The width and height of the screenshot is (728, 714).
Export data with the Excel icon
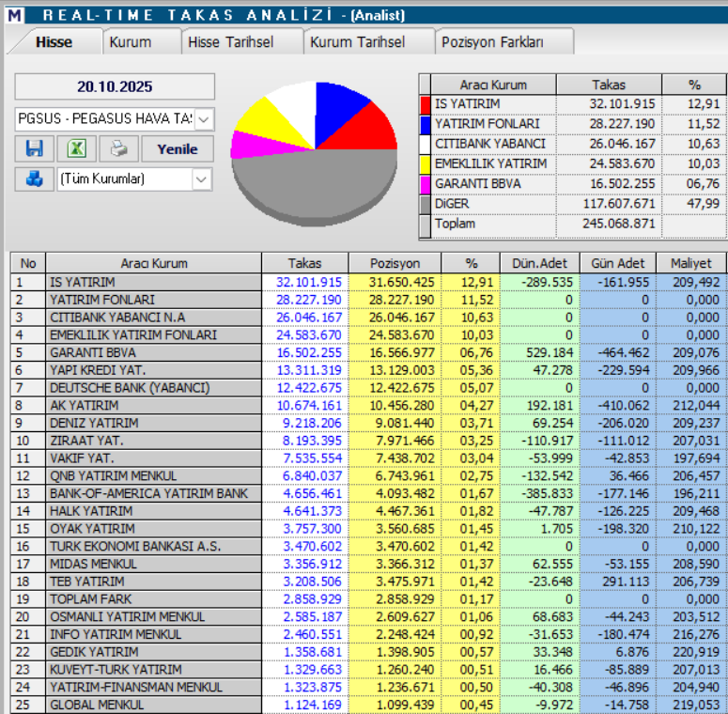tap(77, 148)
